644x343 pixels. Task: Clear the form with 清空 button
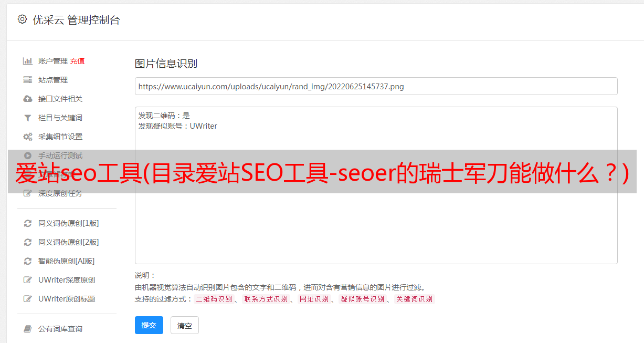[x=185, y=325]
